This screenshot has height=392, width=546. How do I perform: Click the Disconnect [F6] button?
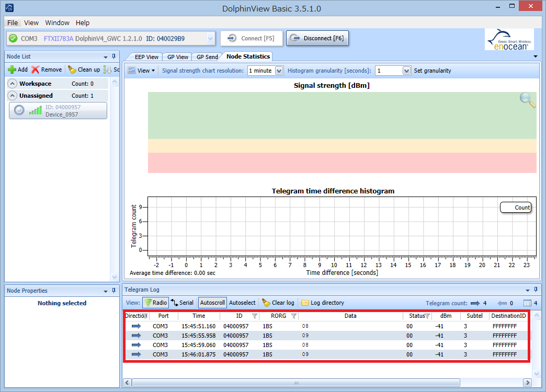pyautogui.click(x=317, y=38)
